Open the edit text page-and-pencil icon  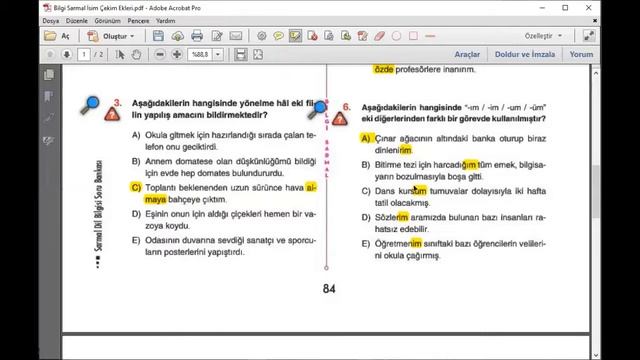click(x=217, y=36)
